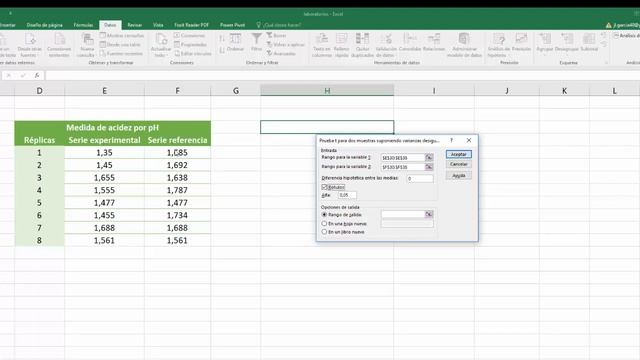Click the Alfa value field

tap(347, 195)
